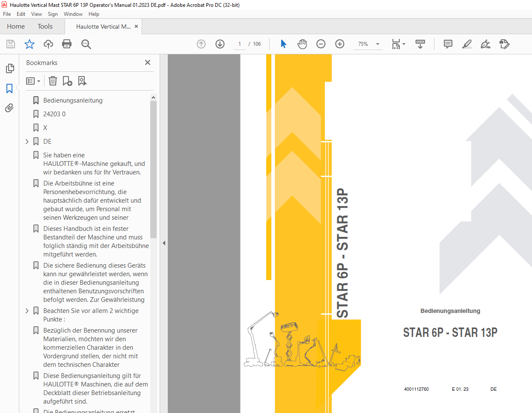Viewport: 532px width, 413px height.
Task: Select 'Sie haben eine HAULOTTE' bookmark
Action: (x=94, y=164)
